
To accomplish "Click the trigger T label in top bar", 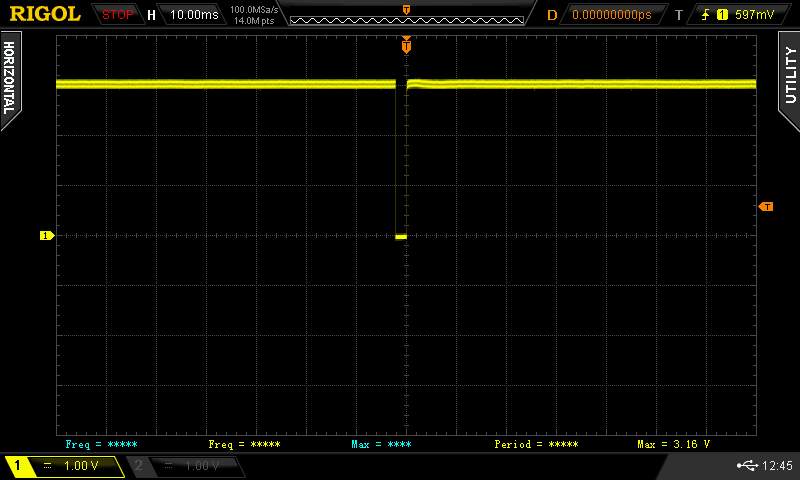I will (679, 15).
